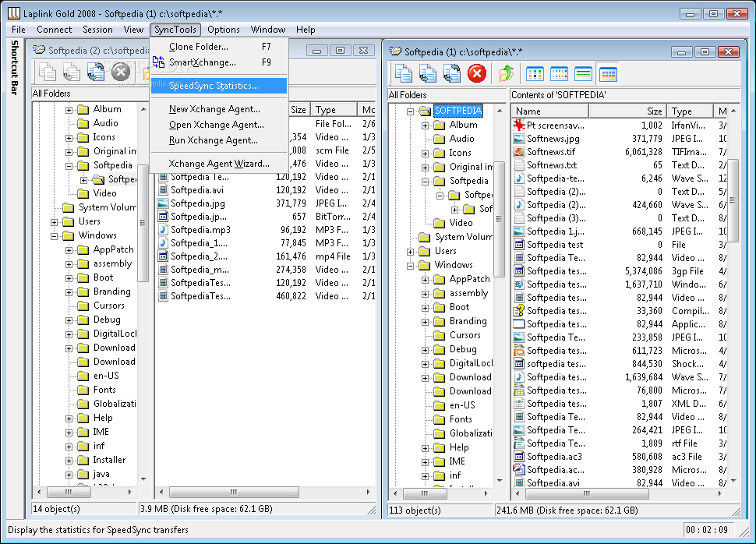This screenshot has height=544, width=756.
Task: Click the Shortcut Bar vertical label
Action: click(15, 68)
